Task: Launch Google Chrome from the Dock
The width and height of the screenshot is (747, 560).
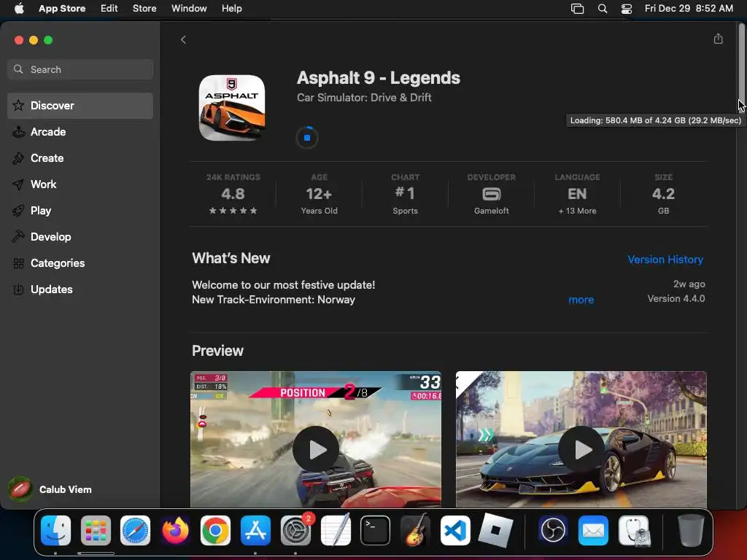Action: click(x=215, y=531)
